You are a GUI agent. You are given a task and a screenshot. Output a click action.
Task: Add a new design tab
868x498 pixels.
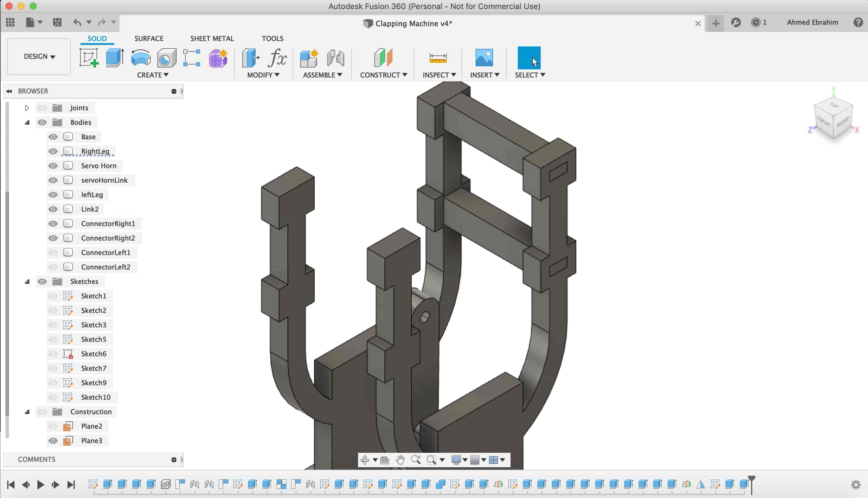pyautogui.click(x=715, y=23)
